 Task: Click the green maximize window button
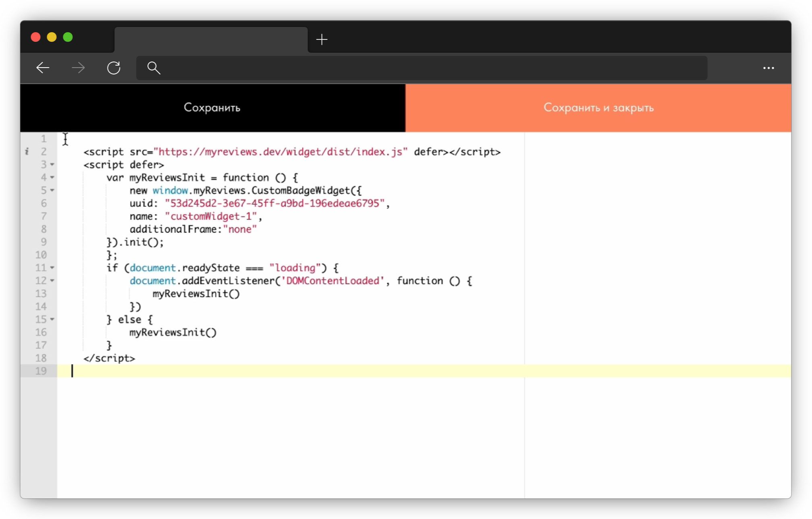click(x=68, y=37)
